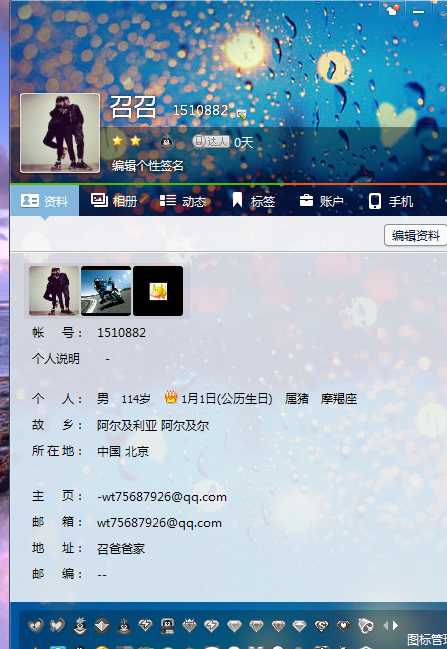Click the penguin level icon beside stars
447x649 pixels.
tap(167, 142)
